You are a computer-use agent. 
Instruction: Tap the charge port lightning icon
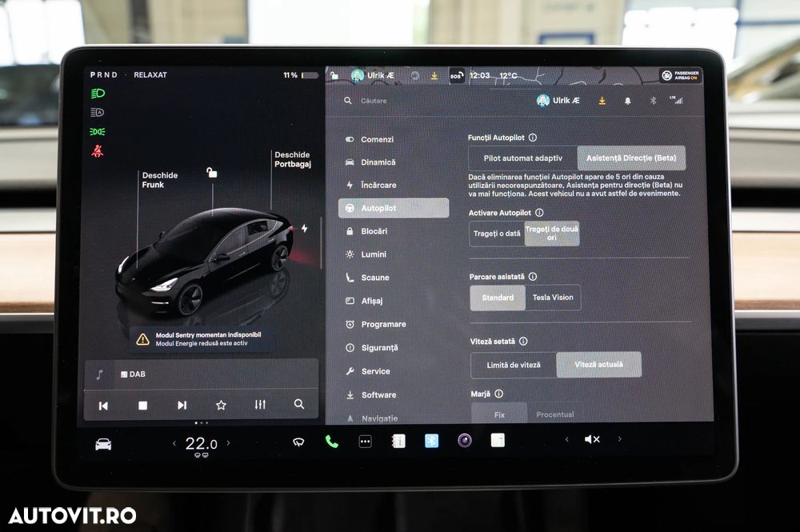point(305,229)
